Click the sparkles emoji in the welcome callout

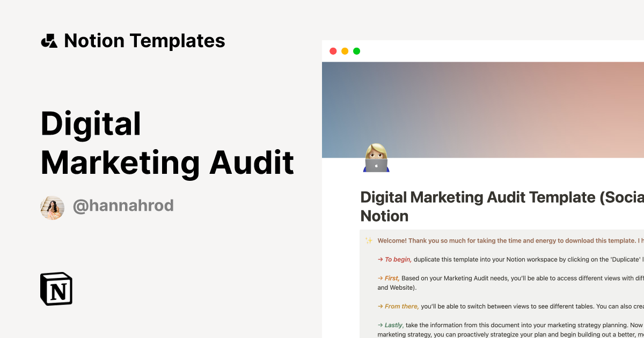pos(369,241)
